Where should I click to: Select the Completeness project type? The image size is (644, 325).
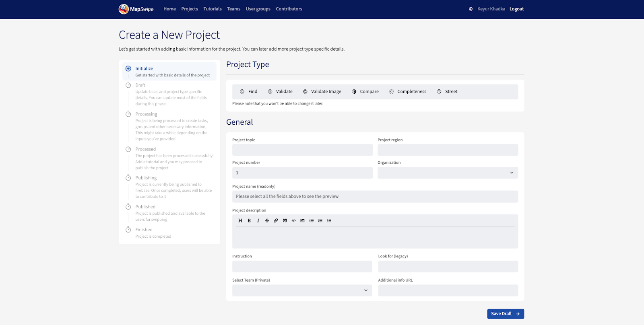408,92
